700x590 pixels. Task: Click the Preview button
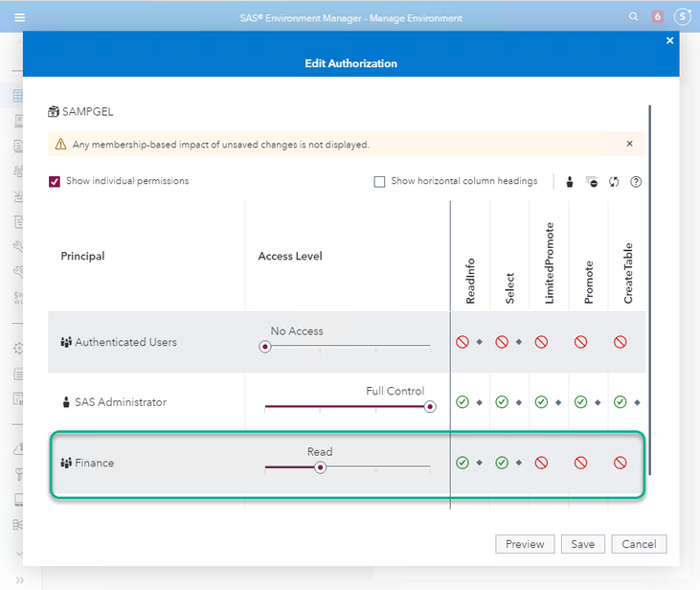coord(525,544)
